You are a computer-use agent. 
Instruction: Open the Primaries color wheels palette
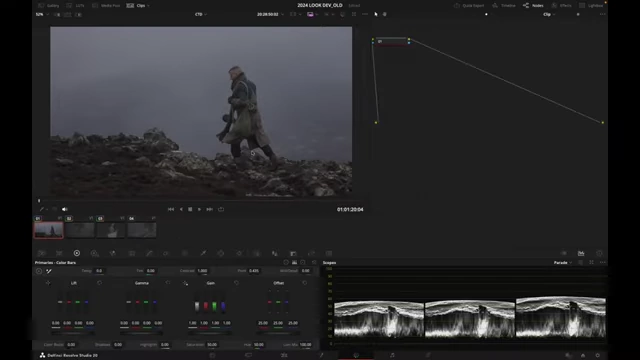click(x=77, y=253)
